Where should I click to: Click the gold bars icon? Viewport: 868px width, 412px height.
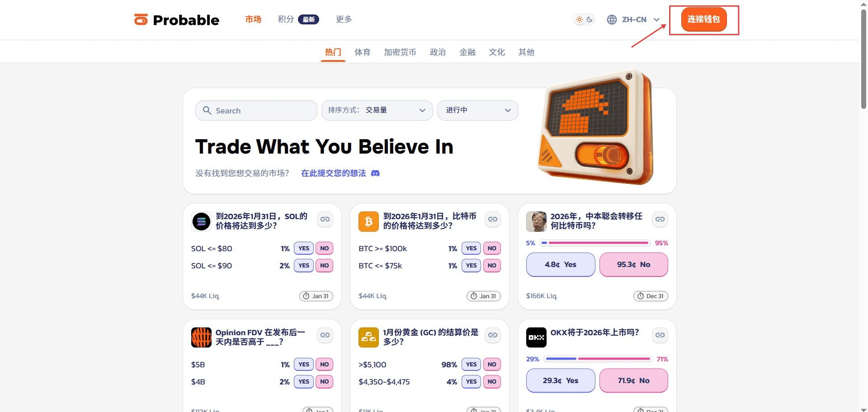(x=368, y=337)
